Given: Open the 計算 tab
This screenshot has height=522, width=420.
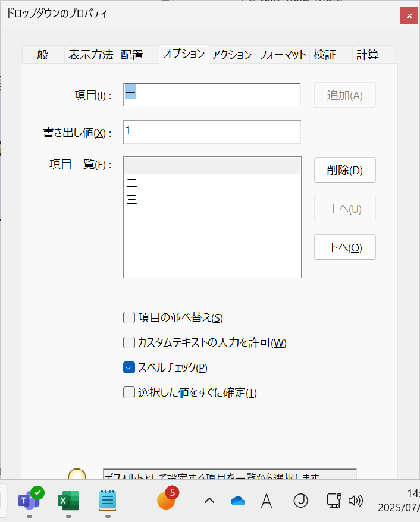Looking at the screenshot, I should tap(373, 54).
